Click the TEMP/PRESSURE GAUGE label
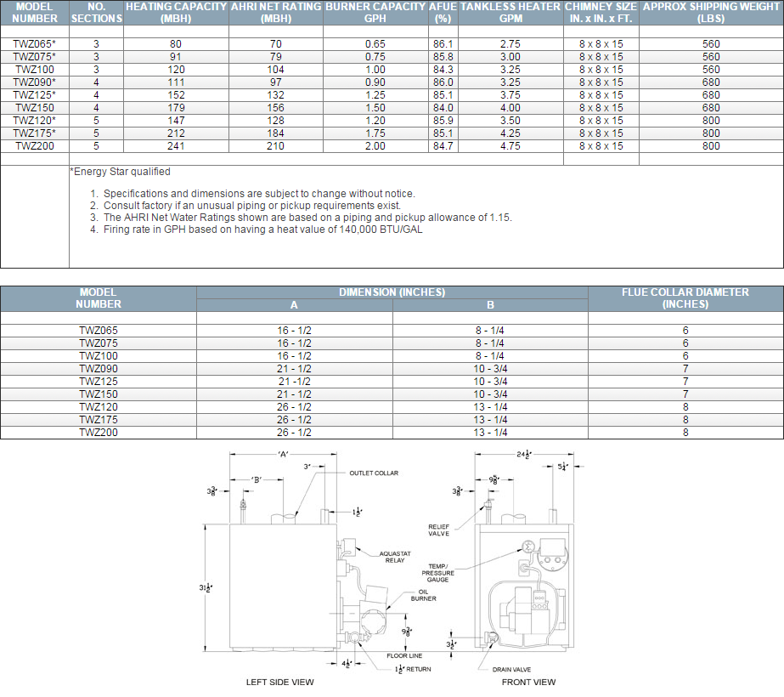Viewport: 784px width, 697px height. click(438, 573)
